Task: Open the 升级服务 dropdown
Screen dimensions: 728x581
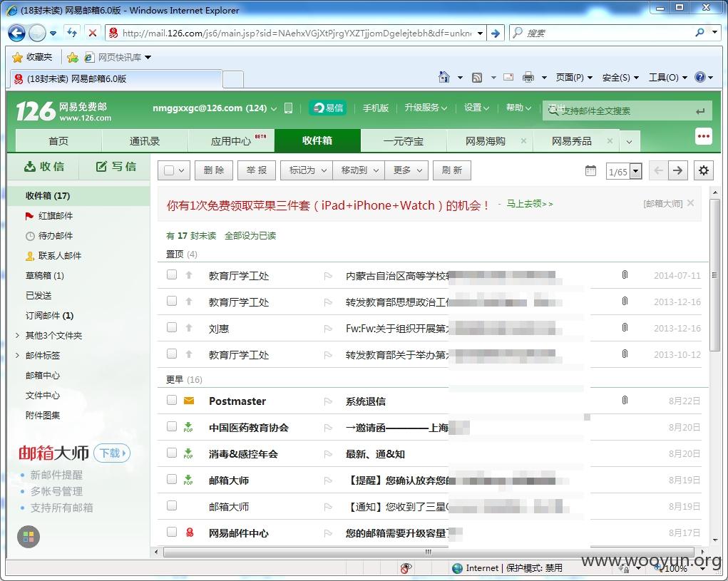Action: pos(425,108)
